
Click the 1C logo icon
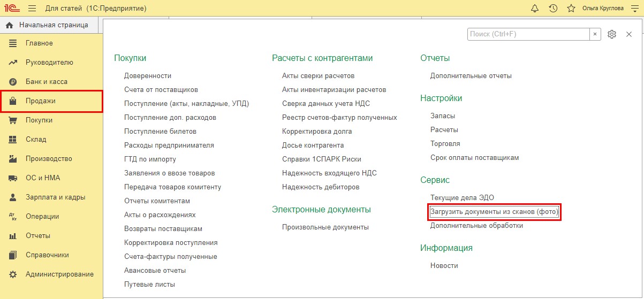pyautogui.click(x=12, y=8)
